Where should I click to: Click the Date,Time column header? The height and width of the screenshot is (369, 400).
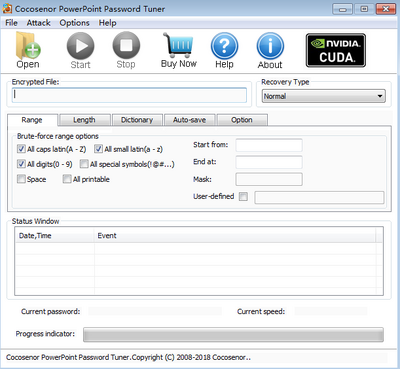[55, 236]
